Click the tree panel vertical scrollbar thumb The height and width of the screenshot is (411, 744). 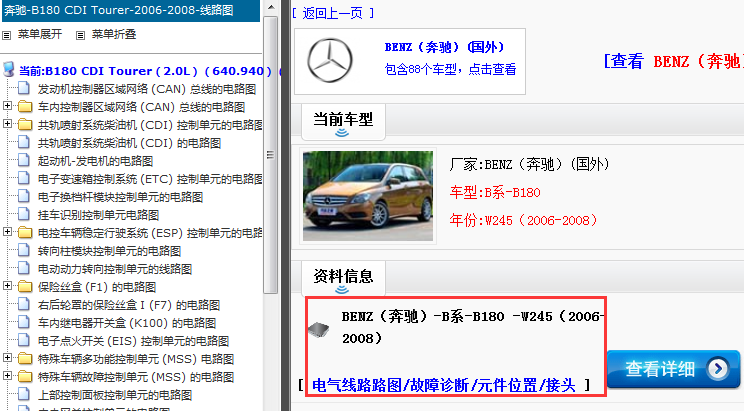click(270, 155)
